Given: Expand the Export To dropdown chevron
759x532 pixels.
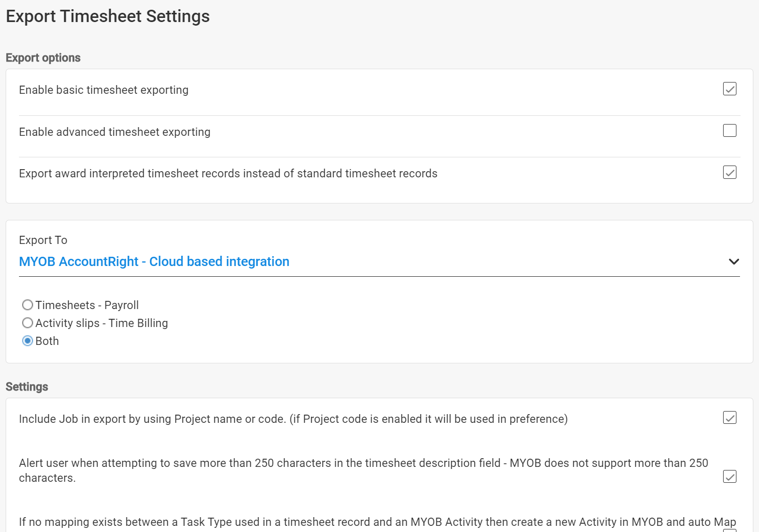Looking at the screenshot, I should (734, 261).
